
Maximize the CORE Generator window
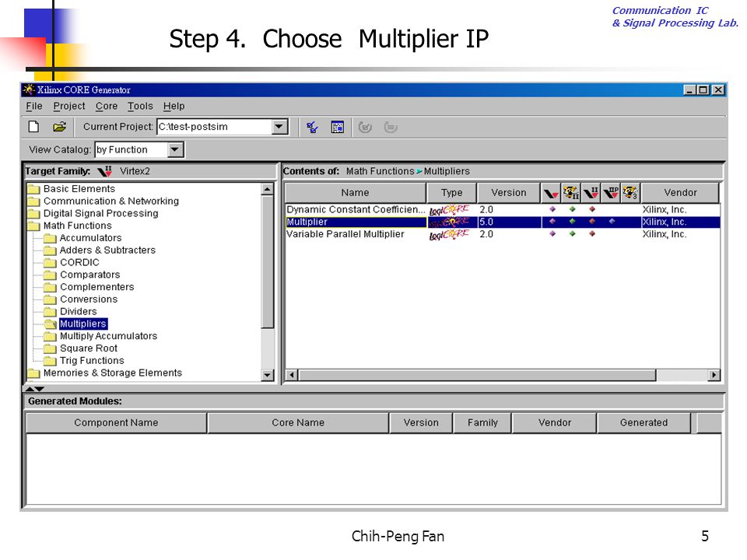(703, 89)
